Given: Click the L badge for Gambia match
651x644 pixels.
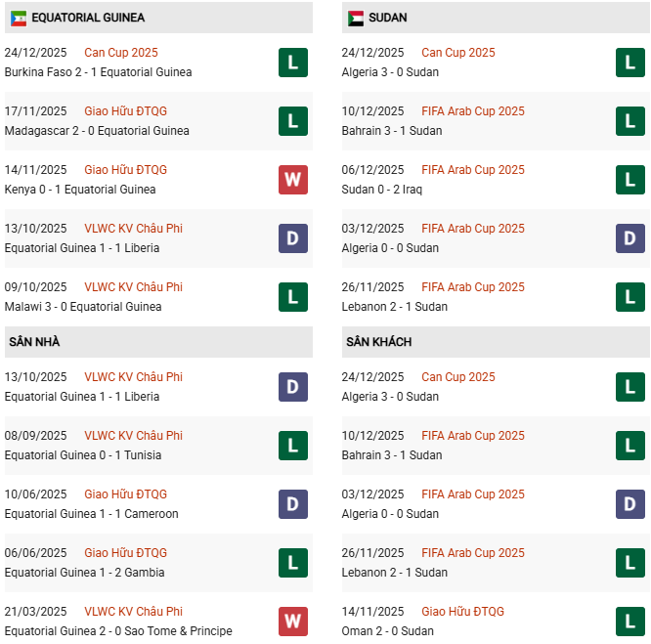Looking at the screenshot, I should pyautogui.click(x=293, y=563).
